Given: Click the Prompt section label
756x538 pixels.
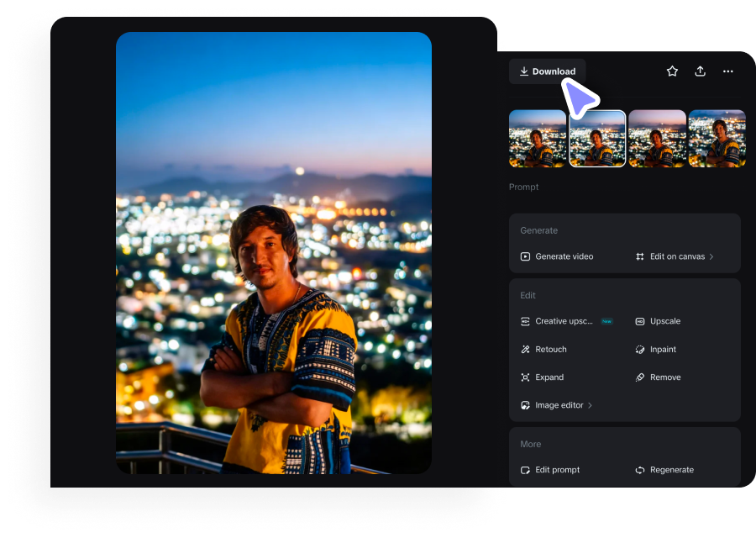Looking at the screenshot, I should point(523,187).
